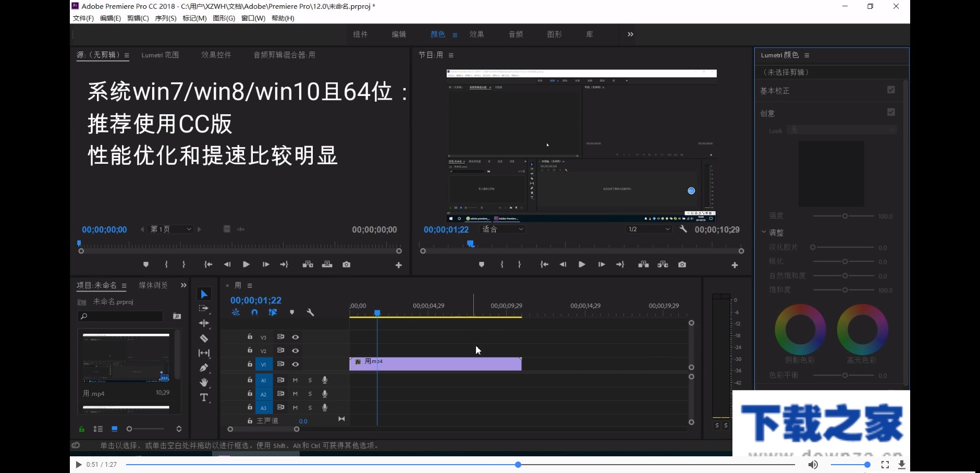Select the Hand tool
The height and width of the screenshot is (473, 980).
point(204,382)
